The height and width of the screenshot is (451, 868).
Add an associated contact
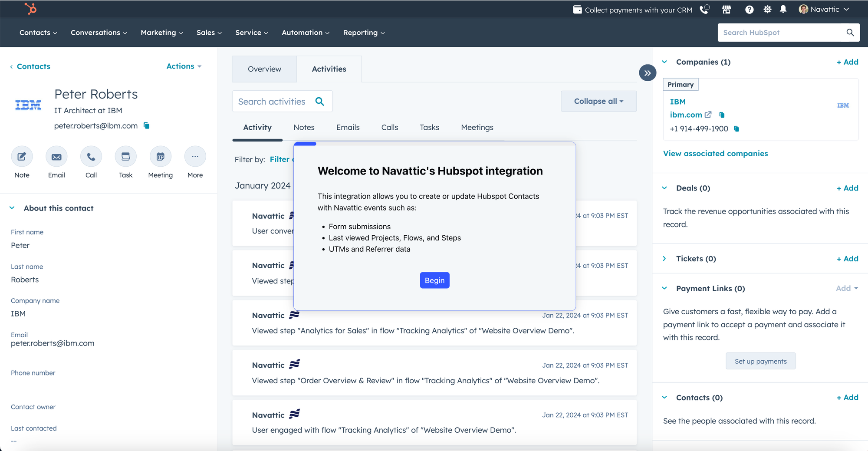pos(847,398)
